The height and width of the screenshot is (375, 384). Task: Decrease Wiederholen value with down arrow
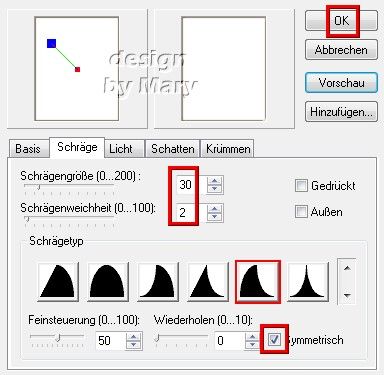click(252, 345)
